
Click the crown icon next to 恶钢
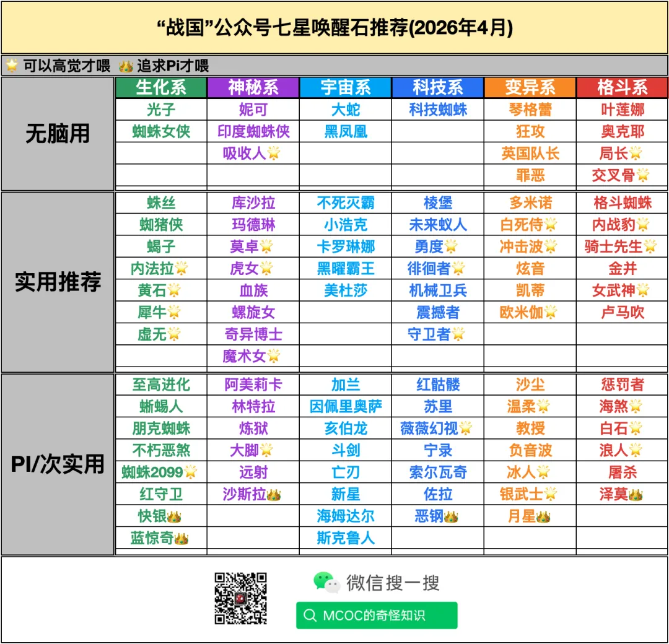point(451,517)
